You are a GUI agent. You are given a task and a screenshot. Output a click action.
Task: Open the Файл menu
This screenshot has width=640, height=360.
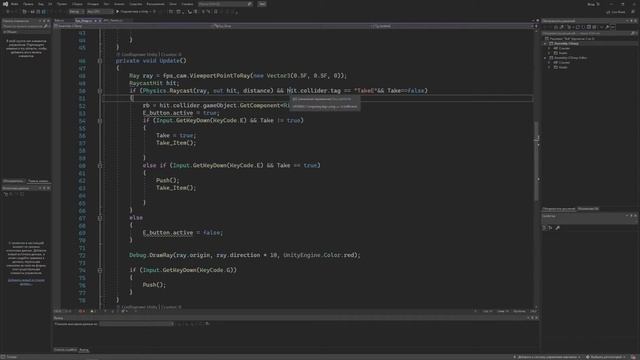(x=14, y=4)
